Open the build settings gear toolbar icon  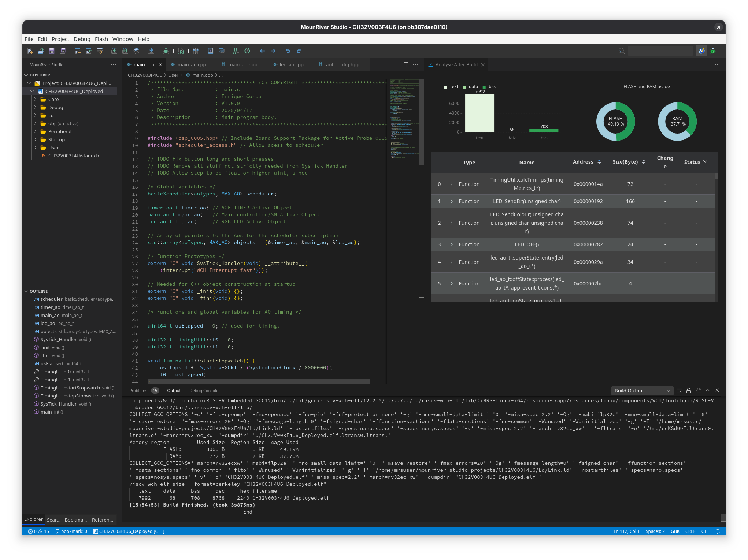click(99, 51)
